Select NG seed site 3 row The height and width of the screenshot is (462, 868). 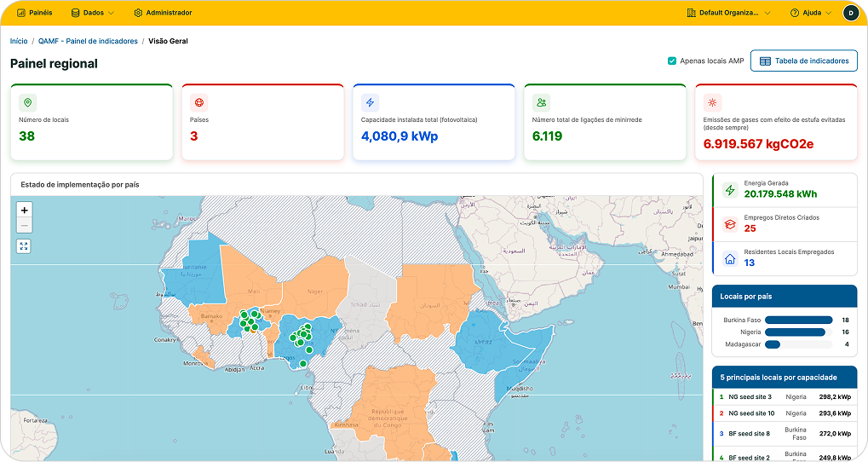point(785,396)
